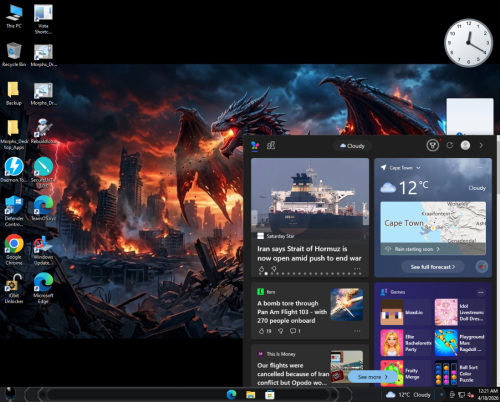Open Microsoft Edge in the taskbar
Image resolution: width=500 pixels, height=402 pixels.
click(231, 395)
